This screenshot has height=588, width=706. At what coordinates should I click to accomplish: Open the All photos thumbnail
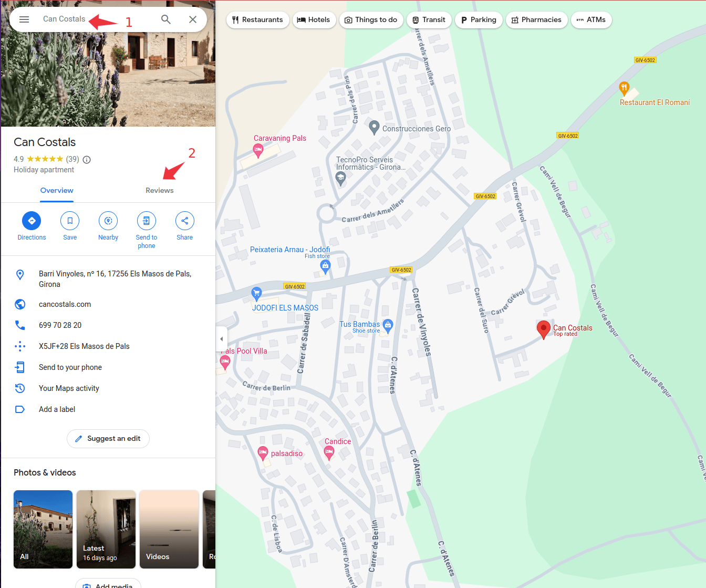point(43,529)
